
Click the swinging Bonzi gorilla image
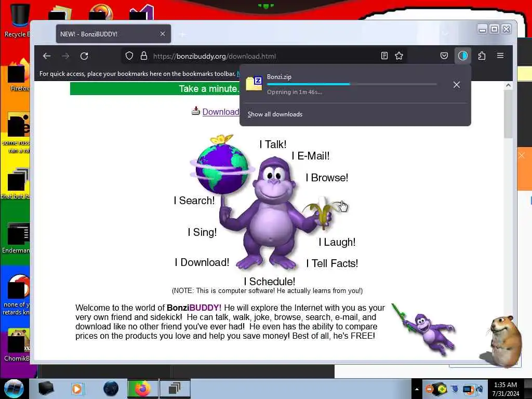(424, 330)
